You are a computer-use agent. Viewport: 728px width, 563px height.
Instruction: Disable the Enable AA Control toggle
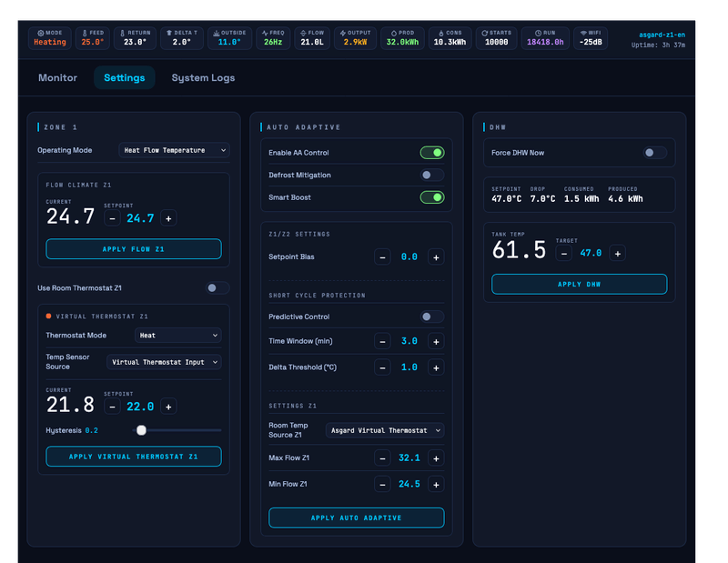431,153
